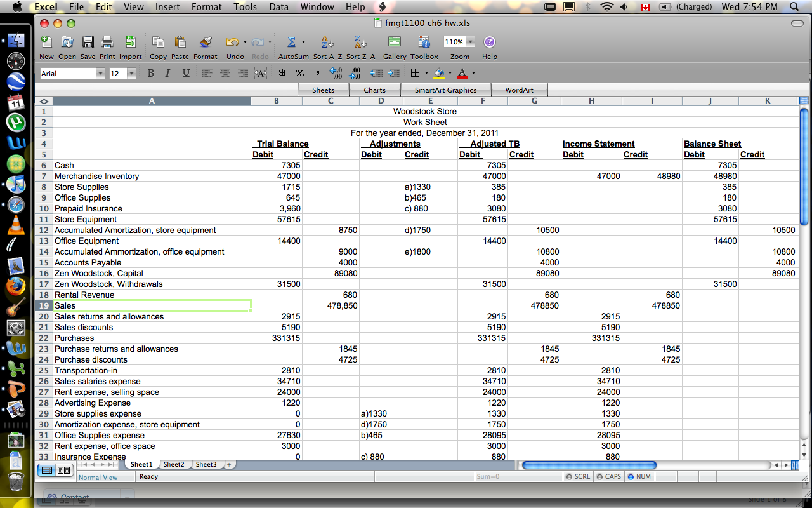This screenshot has width=812, height=508.
Task: Click the Print icon
Action: pos(108,43)
